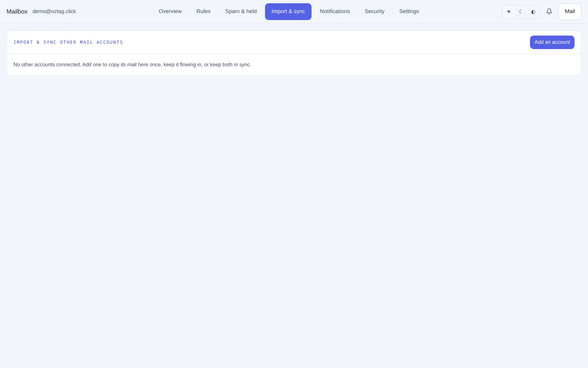588x368 pixels.
Task: Click the Mailbox title
Action: pos(17,11)
